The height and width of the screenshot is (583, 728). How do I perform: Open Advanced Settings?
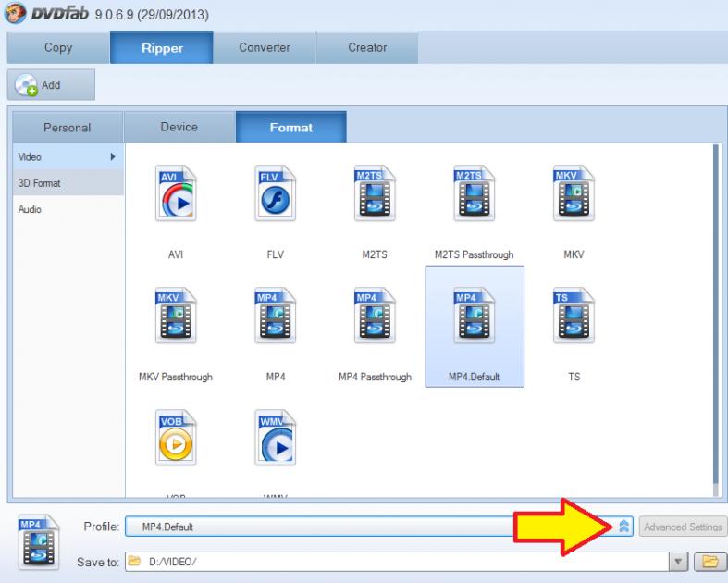coord(683,527)
